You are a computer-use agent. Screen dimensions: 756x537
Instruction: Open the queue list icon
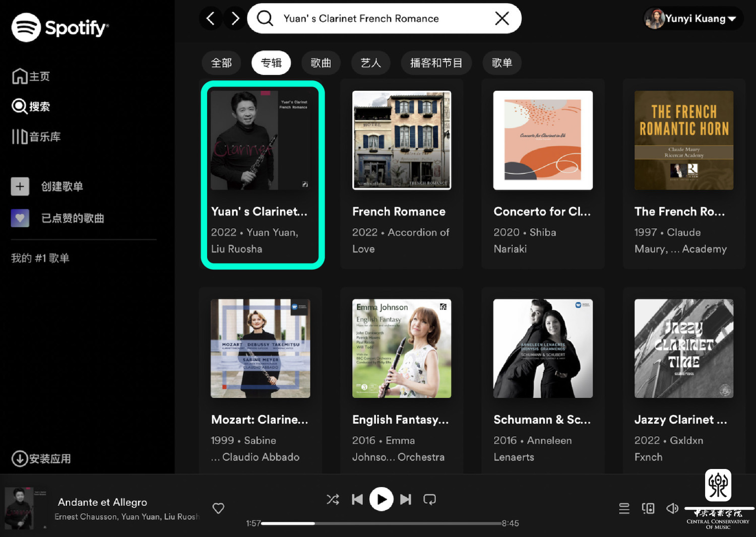(624, 509)
